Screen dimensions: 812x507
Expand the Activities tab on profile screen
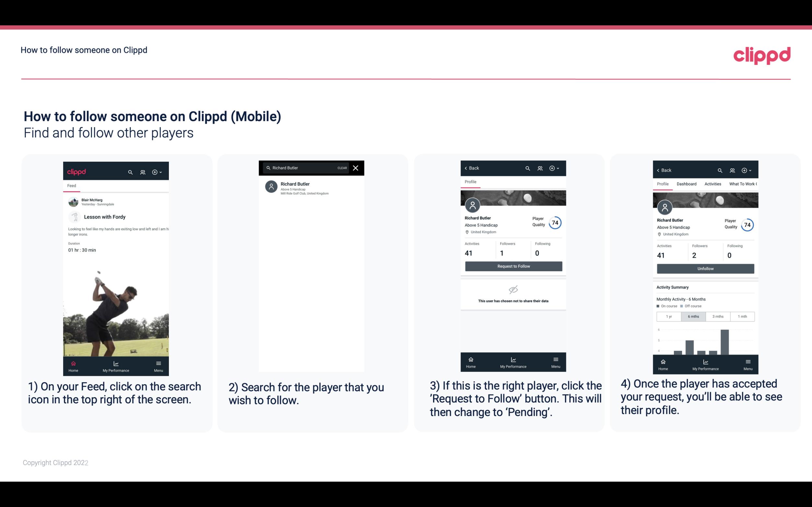(x=712, y=184)
